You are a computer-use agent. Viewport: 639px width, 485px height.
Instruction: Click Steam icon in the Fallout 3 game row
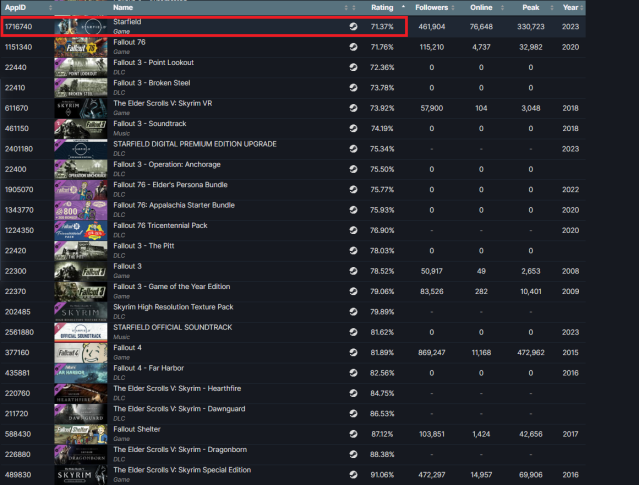(353, 271)
